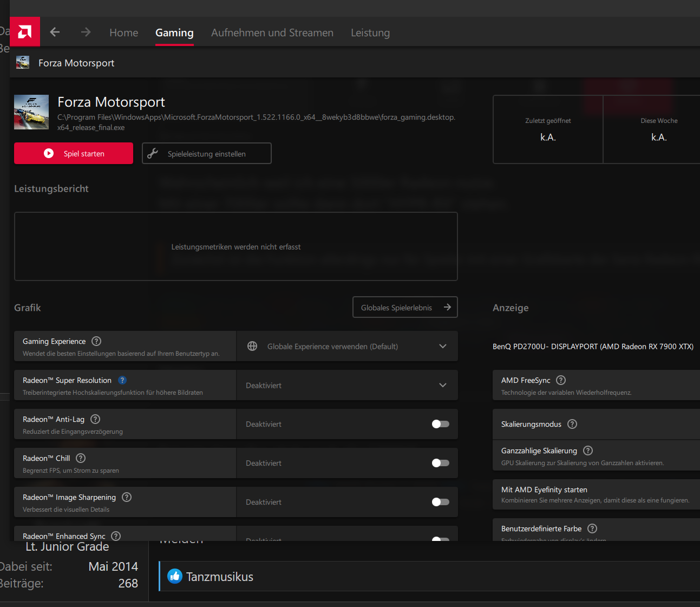The width and height of the screenshot is (700, 607).
Task: Open help for Radeon Anti-Lag
Action: (95, 419)
